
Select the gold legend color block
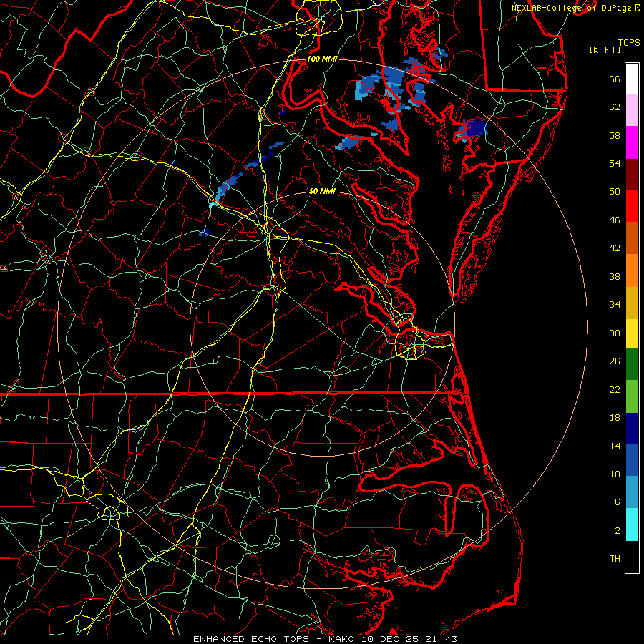click(x=632, y=303)
